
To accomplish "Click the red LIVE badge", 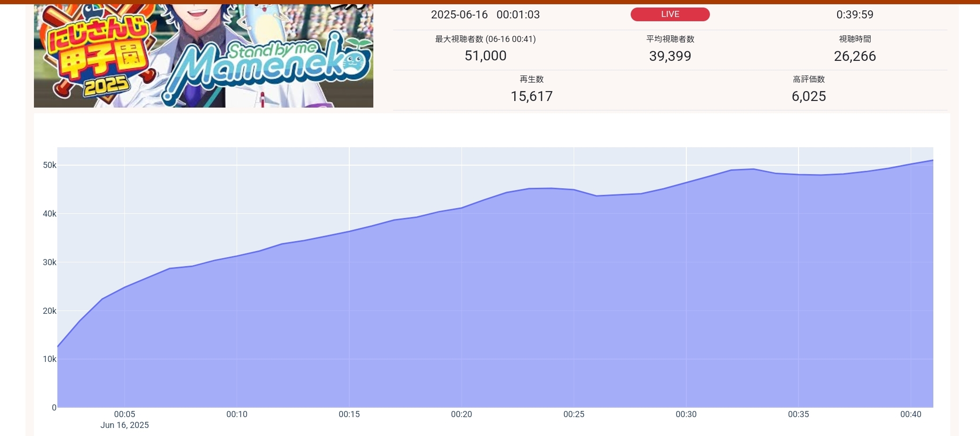I will pyautogui.click(x=670, y=15).
